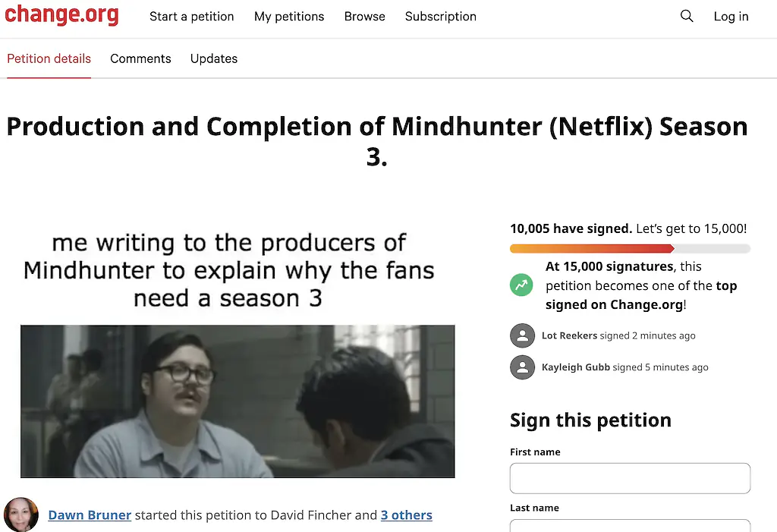Open the Subscription page
777x532 pixels.
(x=441, y=16)
